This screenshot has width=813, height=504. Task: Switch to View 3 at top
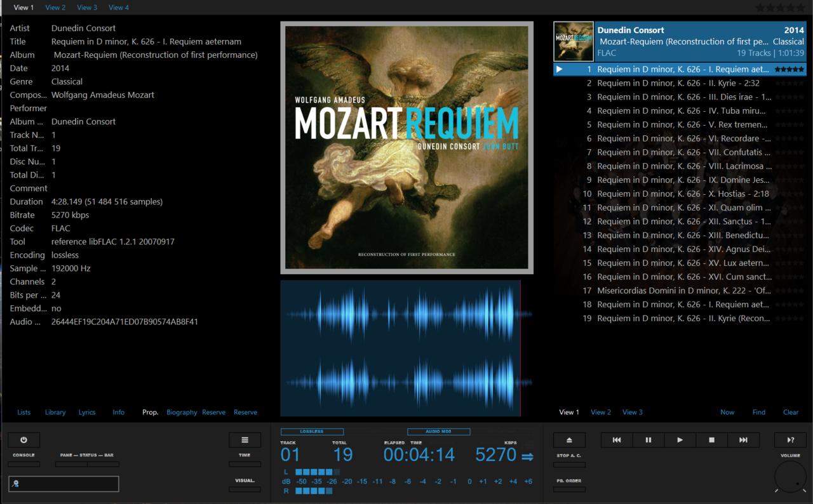click(87, 8)
